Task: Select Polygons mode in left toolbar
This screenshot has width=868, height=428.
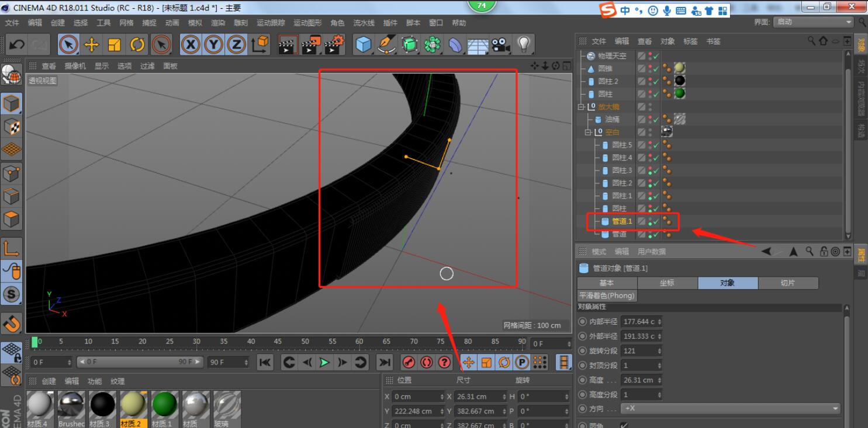Action: pos(12,220)
